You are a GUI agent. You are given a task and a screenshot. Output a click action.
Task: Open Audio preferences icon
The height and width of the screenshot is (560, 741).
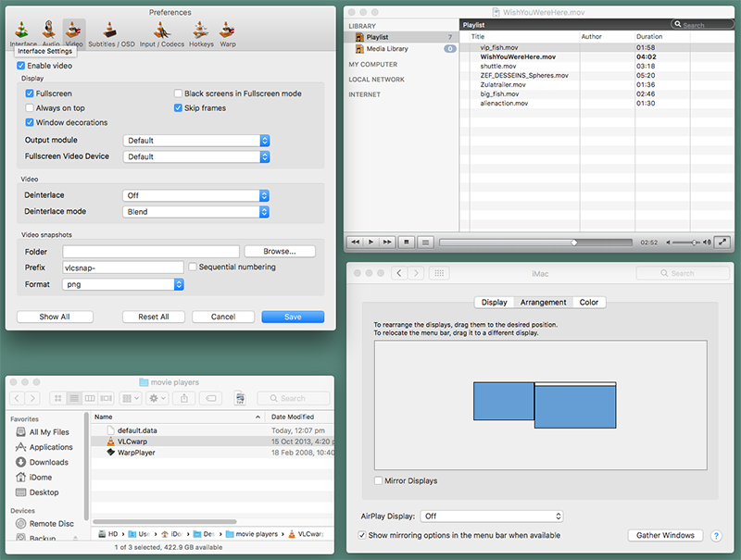click(49, 30)
